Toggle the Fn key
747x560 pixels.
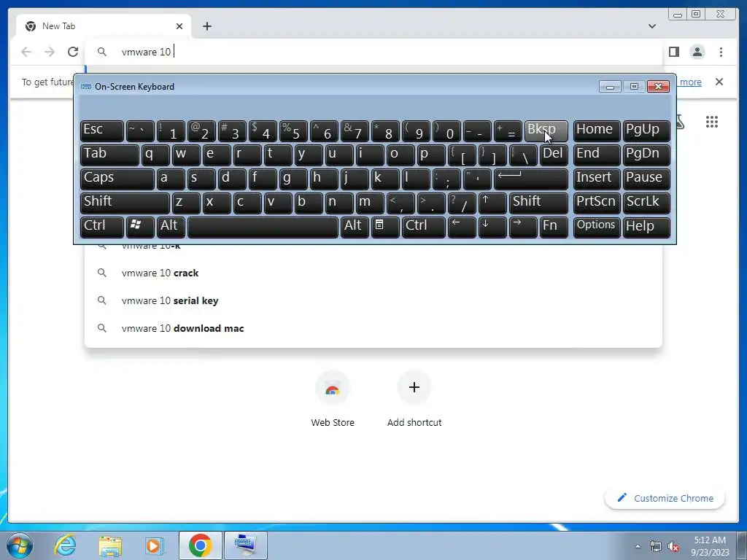[x=554, y=227]
